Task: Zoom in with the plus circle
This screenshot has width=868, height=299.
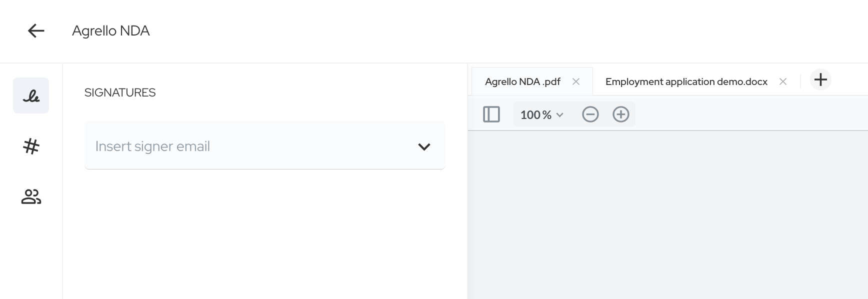Action: pyautogui.click(x=621, y=114)
